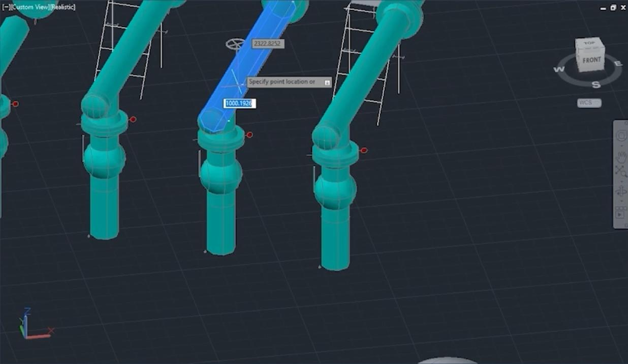Expand the WCS coordinate system dropdown
This screenshot has height=364, width=628.
(x=589, y=103)
